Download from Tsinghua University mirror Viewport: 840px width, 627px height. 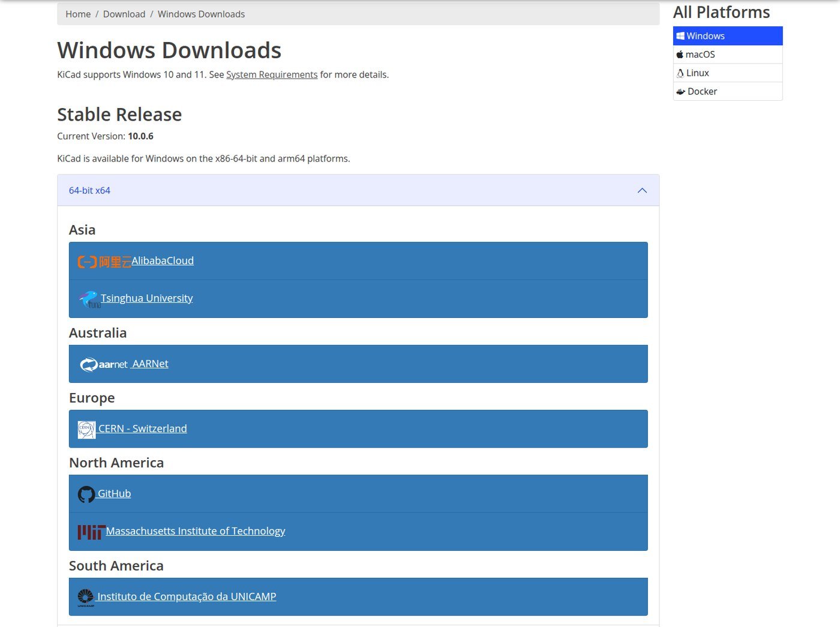(x=147, y=298)
